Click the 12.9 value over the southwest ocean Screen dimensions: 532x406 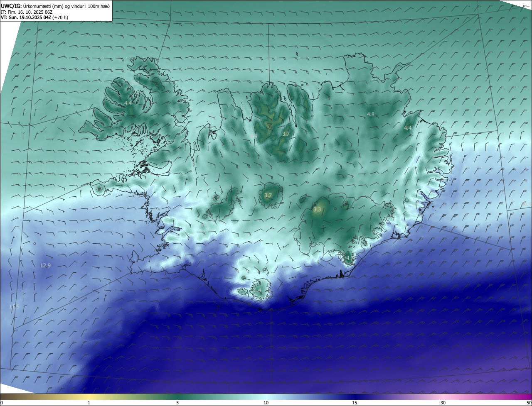[x=45, y=265]
